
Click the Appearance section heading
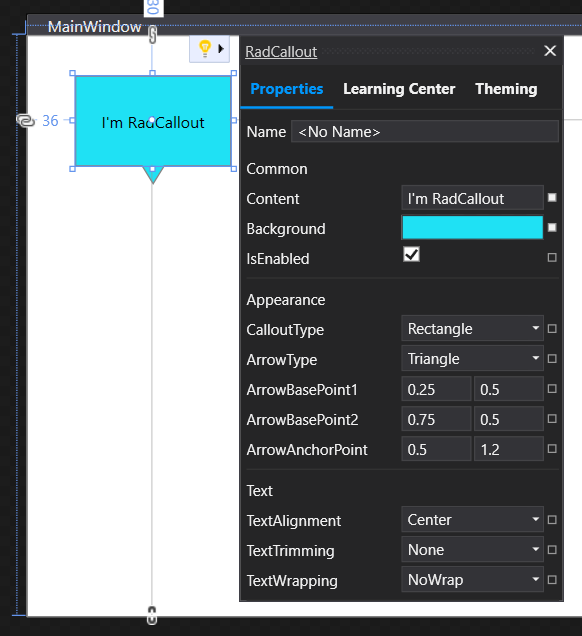pyautogui.click(x=286, y=300)
